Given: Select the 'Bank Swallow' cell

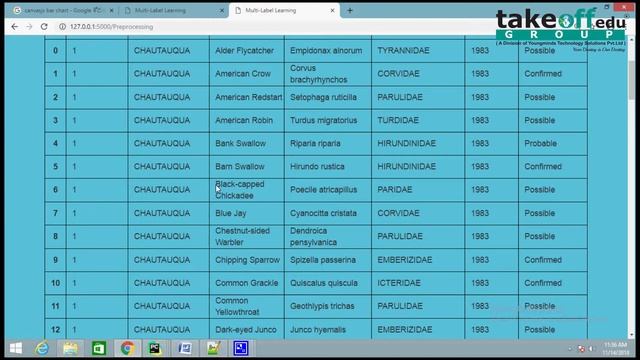Looking at the screenshot, I should [247, 144].
